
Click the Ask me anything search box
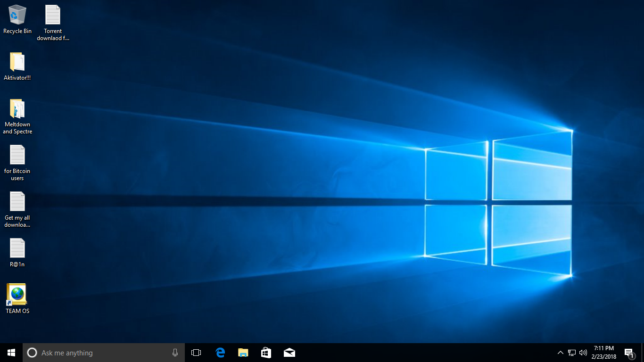(104, 353)
